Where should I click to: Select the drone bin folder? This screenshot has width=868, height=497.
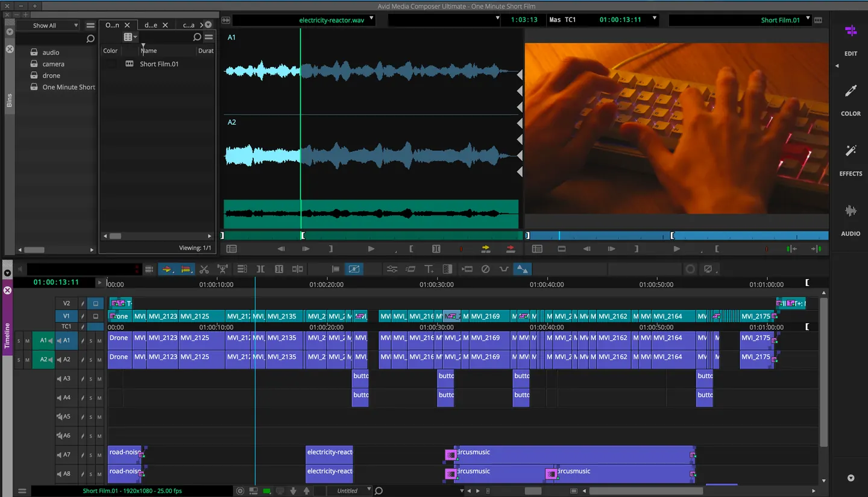pos(51,75)
